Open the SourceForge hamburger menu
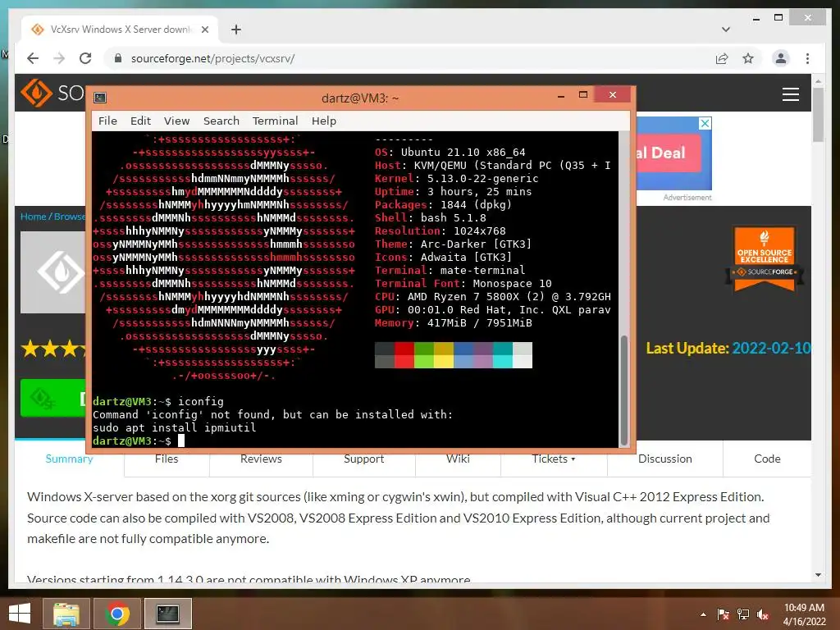Image resolution: width=840 pixels, height=630 pixels. coord(790,94)
